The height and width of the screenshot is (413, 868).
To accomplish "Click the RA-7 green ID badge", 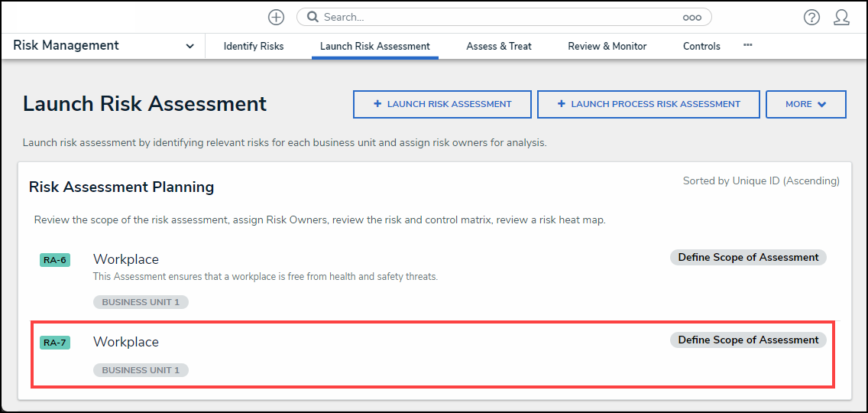I will tap(55, 343).
